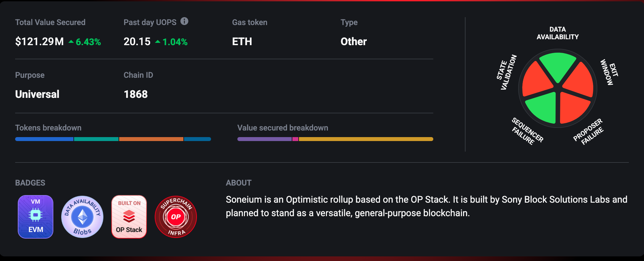Click the red State Validation pie slice

[x=536, y=80]
